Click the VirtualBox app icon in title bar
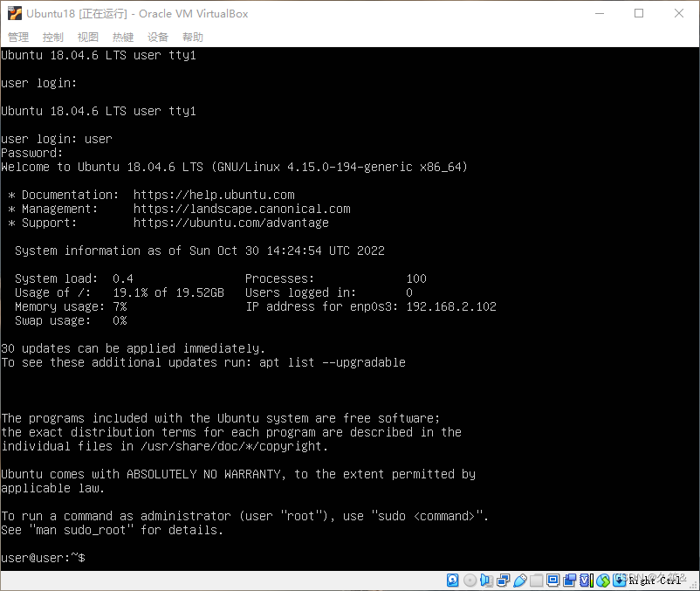 (14, 13)
